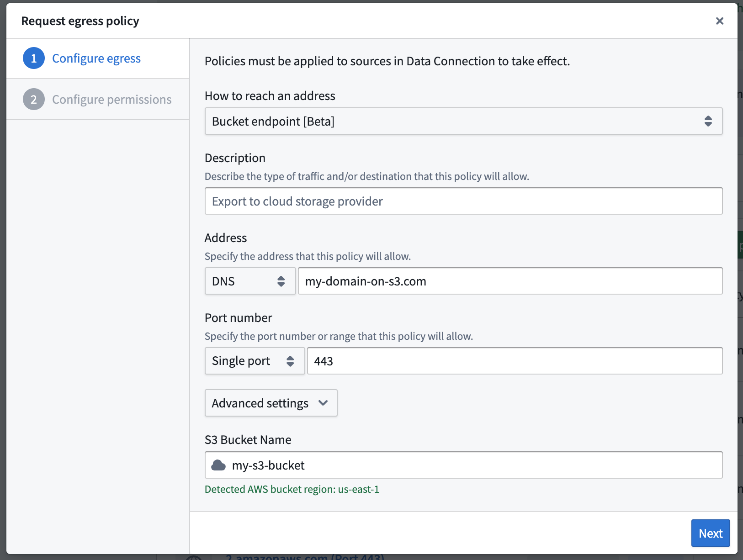The width and height of the screenshot is (743, 560).
Task: Click the cloud icon in S3 Bucket Name field
Action: [x=218, y=465]
